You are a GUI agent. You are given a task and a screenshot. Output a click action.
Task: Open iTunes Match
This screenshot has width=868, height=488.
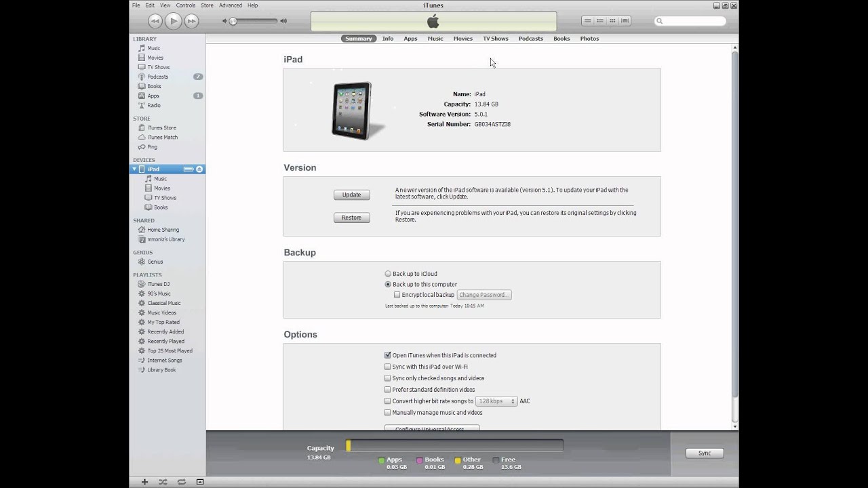point(163,137)
